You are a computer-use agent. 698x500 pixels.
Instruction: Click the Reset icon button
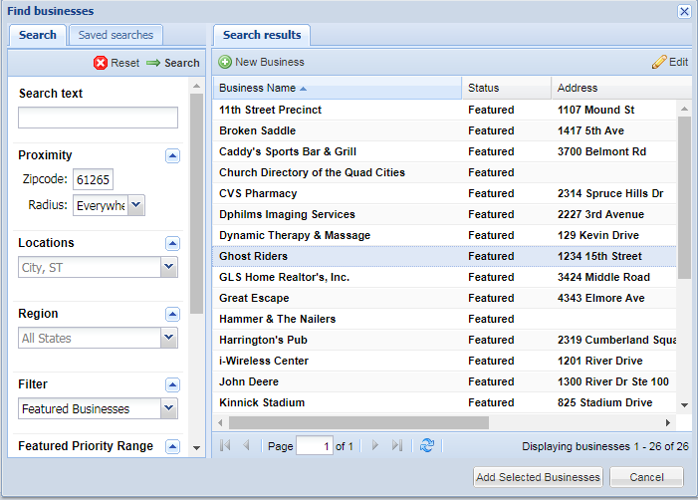tap(101, 62)
